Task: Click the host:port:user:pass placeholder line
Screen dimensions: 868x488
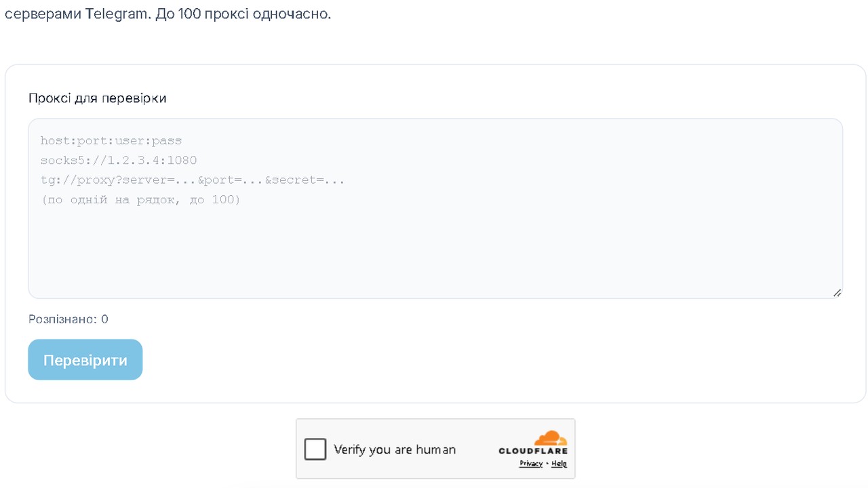Action: [x=111, y=141]
